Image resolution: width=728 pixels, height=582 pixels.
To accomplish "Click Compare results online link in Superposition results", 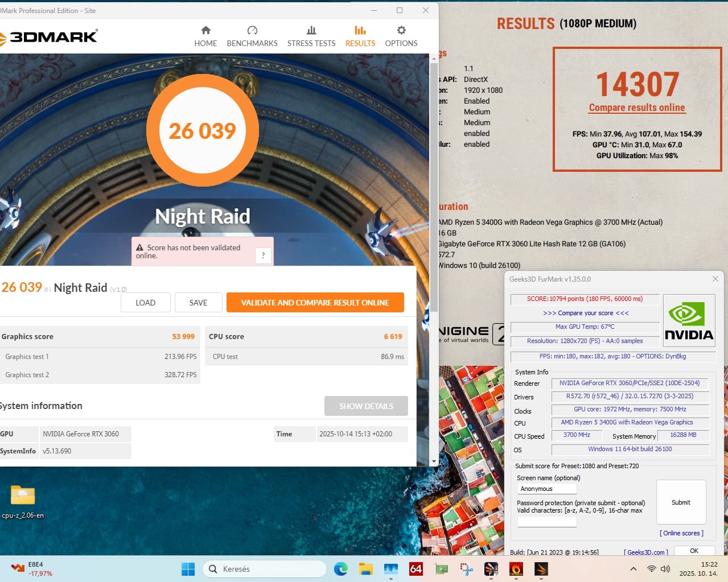I will click(x=637, y=108).
